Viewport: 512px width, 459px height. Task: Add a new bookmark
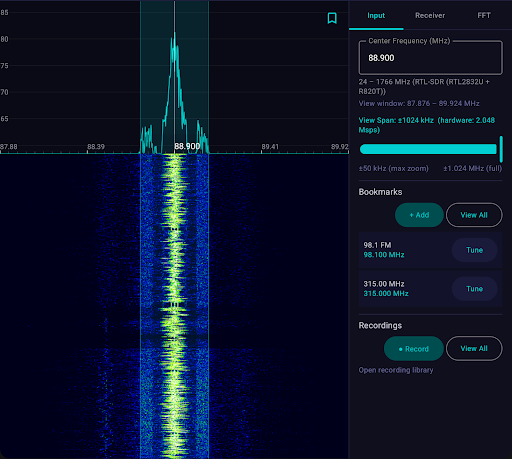pos(419,215)
